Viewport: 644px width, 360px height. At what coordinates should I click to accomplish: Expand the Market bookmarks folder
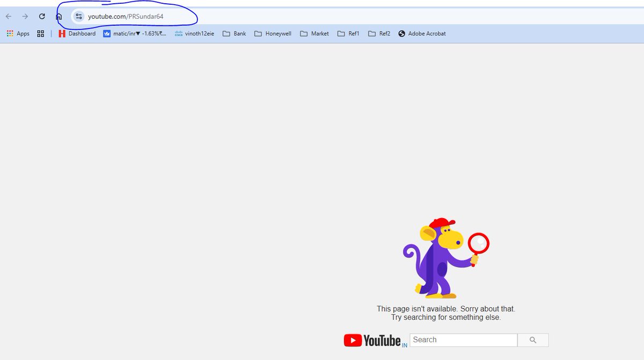click(x=314, y=33)
